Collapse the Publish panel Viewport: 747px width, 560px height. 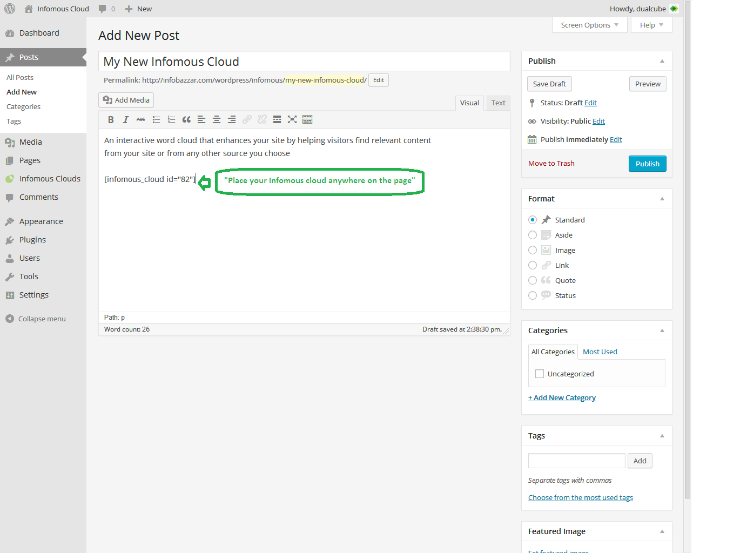(x=662, y=61)
